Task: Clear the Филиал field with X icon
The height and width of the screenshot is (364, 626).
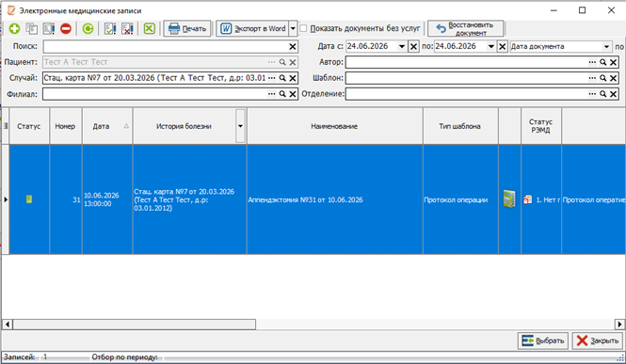Action: pos(293,94)
